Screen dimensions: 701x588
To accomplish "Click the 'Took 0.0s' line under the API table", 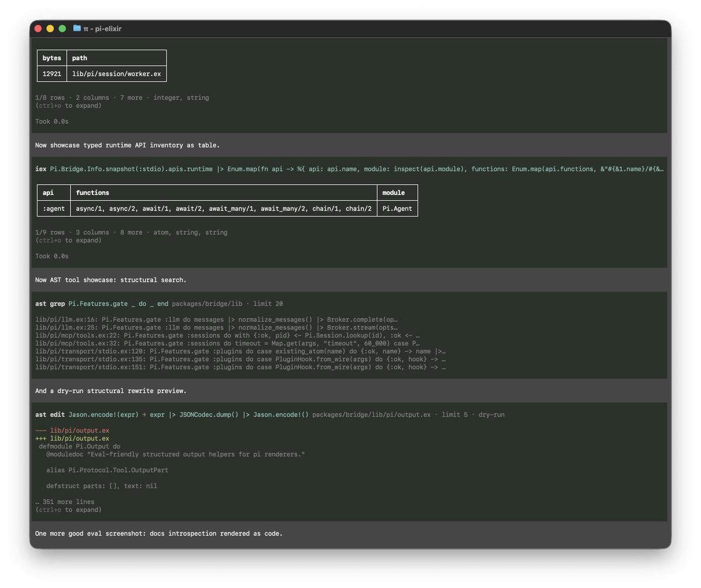I will [x=51, y=256].
